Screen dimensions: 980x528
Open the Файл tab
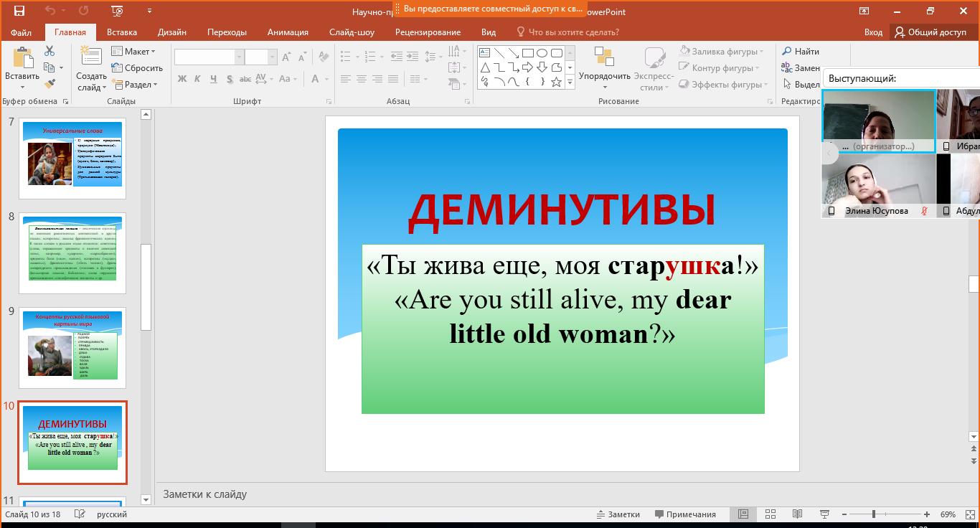click(22, 32)
